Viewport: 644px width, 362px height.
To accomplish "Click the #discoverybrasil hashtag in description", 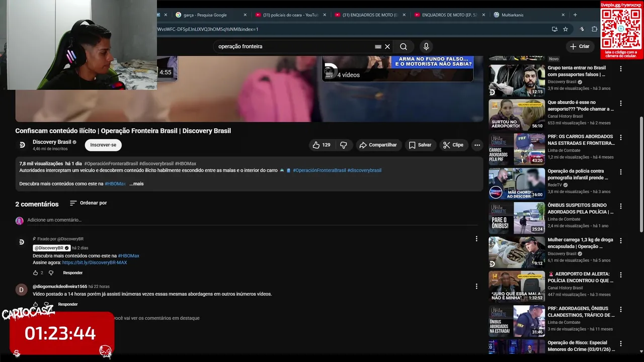I will pos(364,170).
